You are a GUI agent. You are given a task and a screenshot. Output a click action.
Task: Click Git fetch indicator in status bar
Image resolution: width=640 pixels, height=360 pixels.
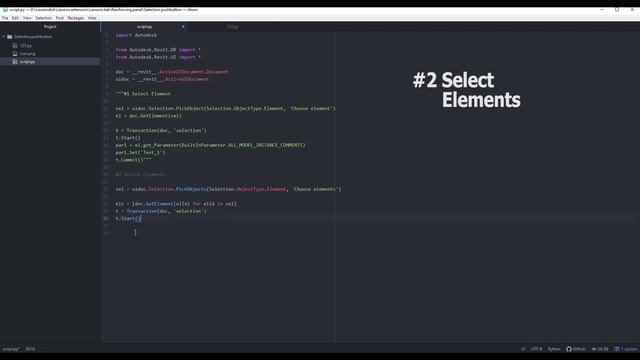600,349
